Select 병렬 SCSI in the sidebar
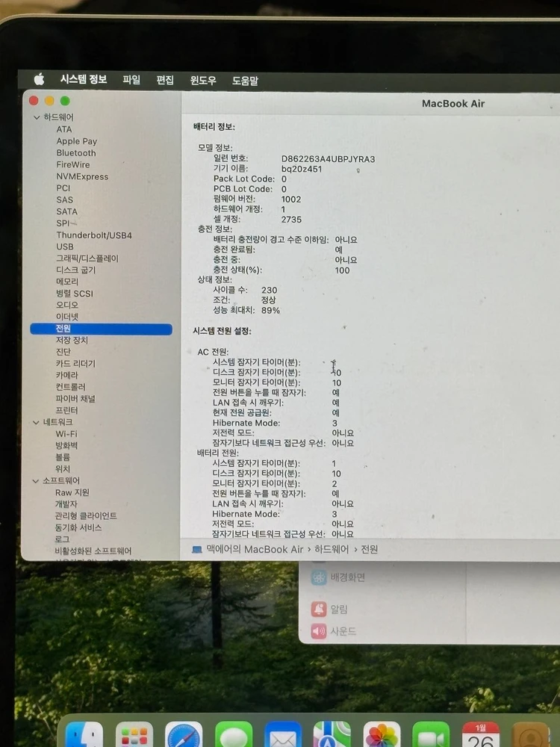Screen dimensions: 560x747 74,294
